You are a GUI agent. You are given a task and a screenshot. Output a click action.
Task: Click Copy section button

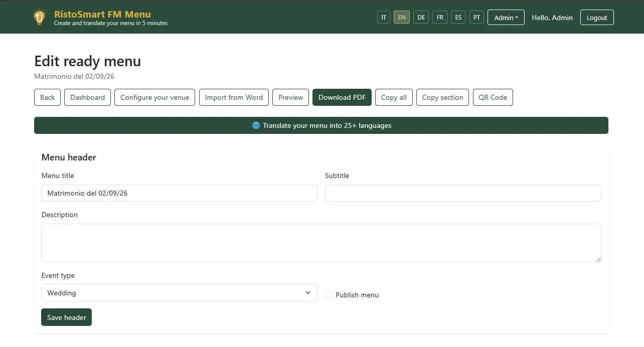click(442, 97)
